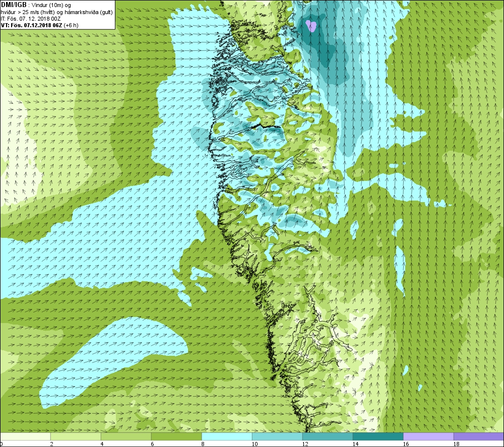Image resolution: width=504 pixels, height=447 pixels.
Task: Select the 12–14 m/s teal scale swatch
Action: 328,436
